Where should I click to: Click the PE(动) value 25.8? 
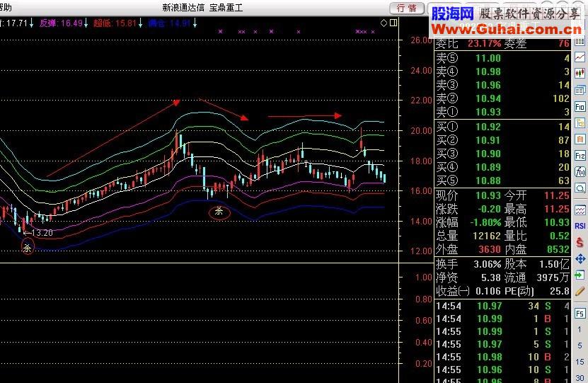(560, 291)
